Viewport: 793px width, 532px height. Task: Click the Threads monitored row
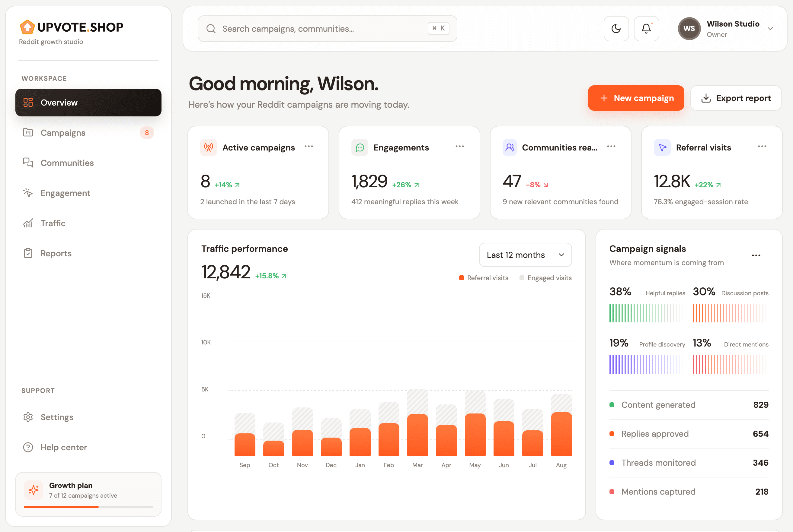click(689, 463)
